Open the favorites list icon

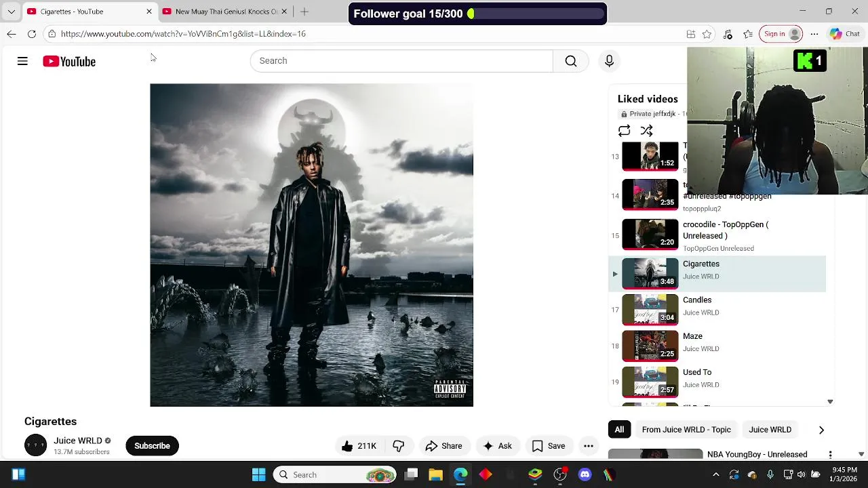tap(748, 34)
